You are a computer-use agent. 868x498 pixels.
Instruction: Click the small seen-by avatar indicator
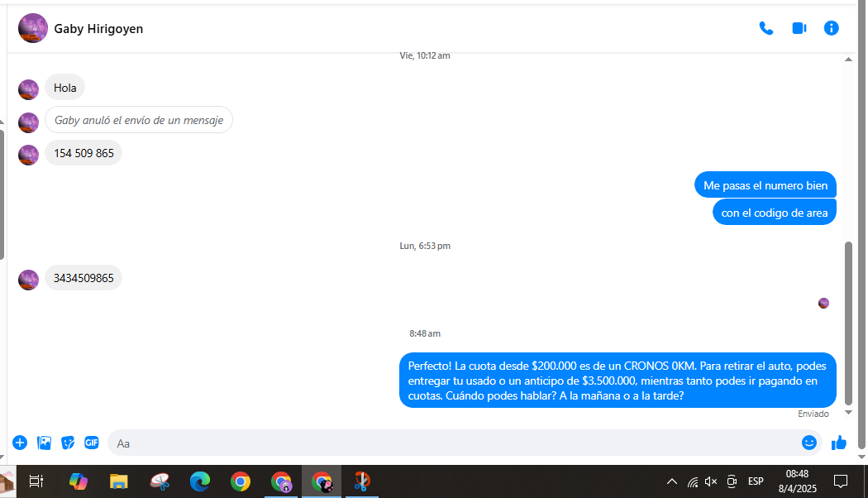[823, 303]
